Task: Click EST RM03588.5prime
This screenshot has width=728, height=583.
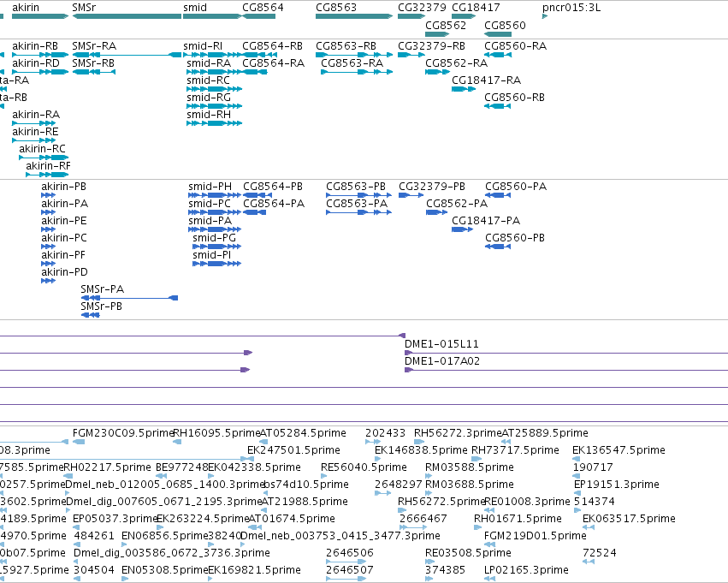Action: tap(470, 467)
